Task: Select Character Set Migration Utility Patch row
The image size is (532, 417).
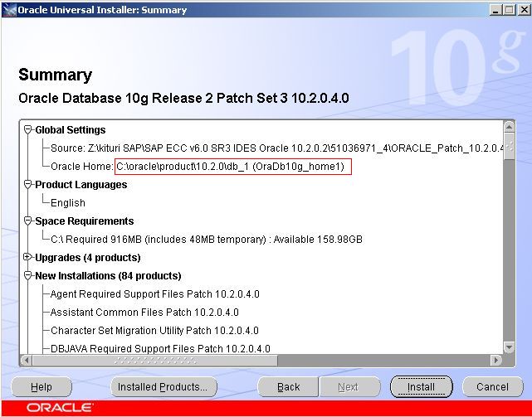Action: (154, 331)
